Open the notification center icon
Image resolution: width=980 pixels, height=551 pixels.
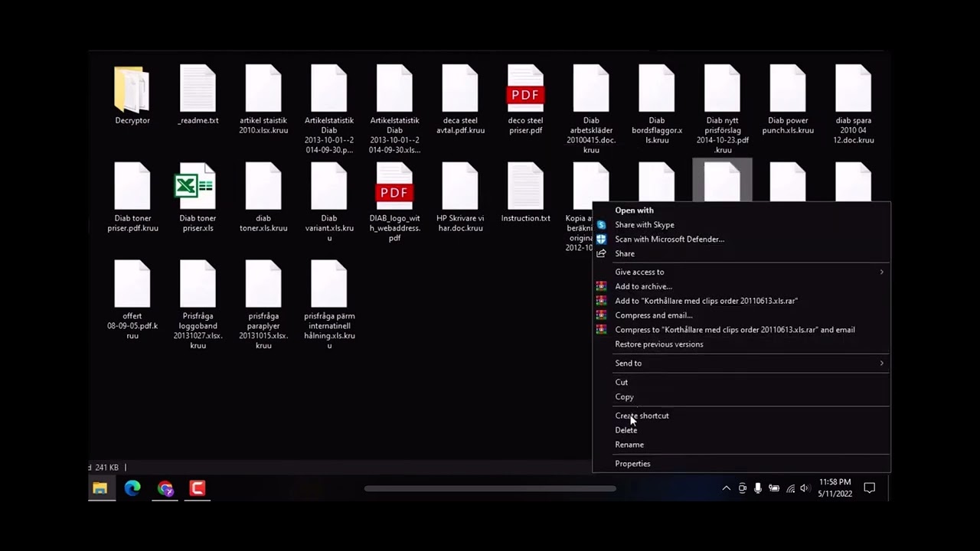[x=870, y=488]
